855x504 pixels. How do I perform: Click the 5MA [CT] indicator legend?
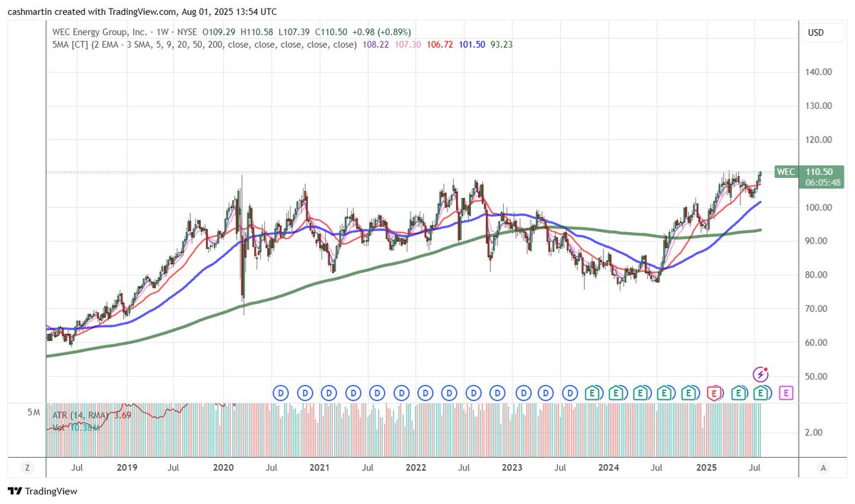[x=204, y=44]
